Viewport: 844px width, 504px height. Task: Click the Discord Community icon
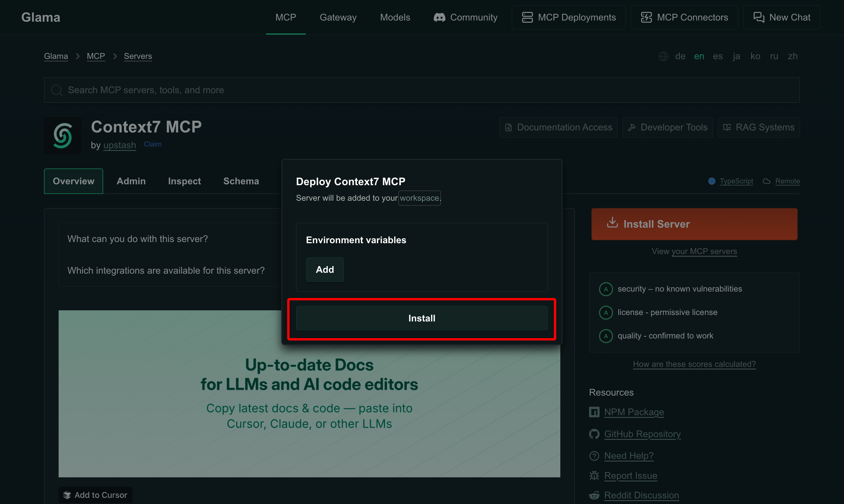[439, 17]
